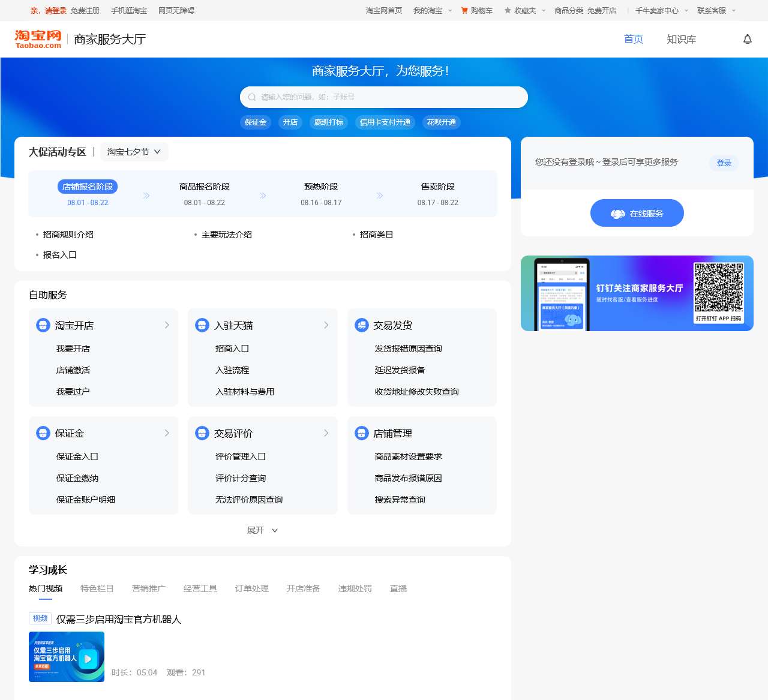Open 淘宝开店 card chevron arrow
Image resolution: width=768 pixels, height=700 pixels.
point(167,325)
